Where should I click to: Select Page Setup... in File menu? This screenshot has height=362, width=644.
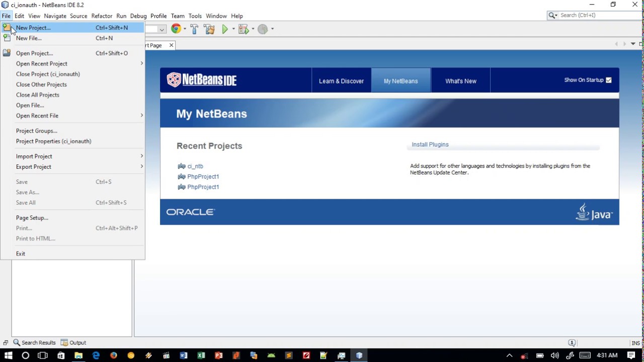click(72, 218)
